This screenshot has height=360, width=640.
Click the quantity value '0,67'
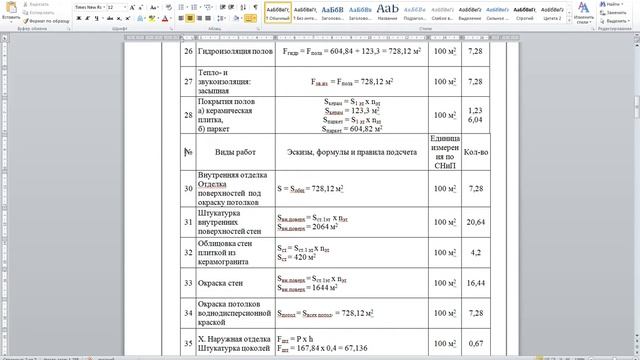tap(476, 343)
